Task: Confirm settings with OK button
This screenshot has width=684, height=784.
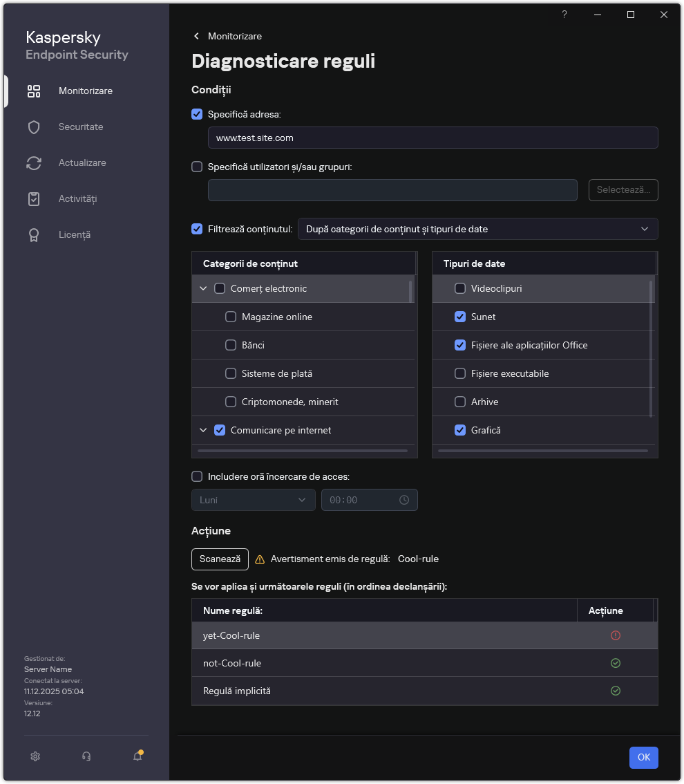Action: (x=643, y=757)
